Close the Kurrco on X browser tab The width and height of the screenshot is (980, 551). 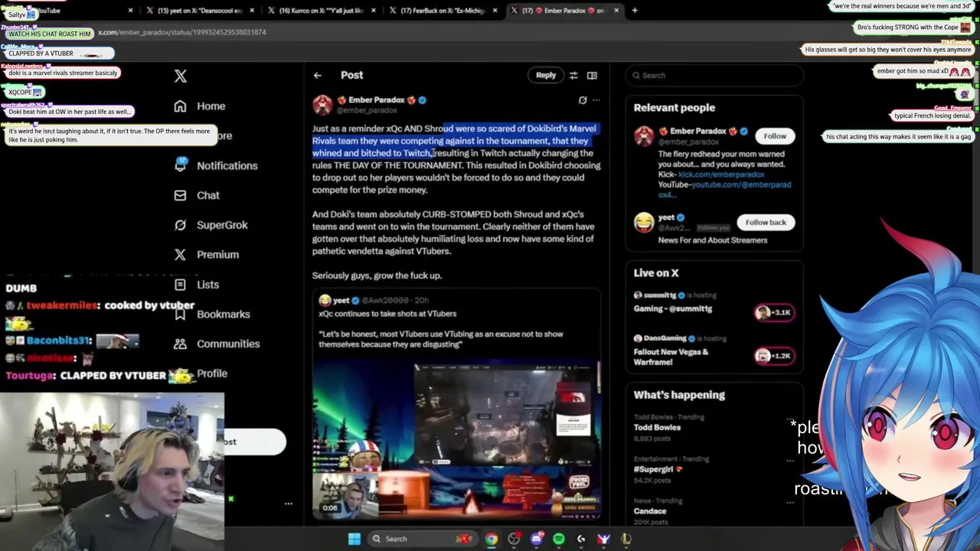click(374, 11)
